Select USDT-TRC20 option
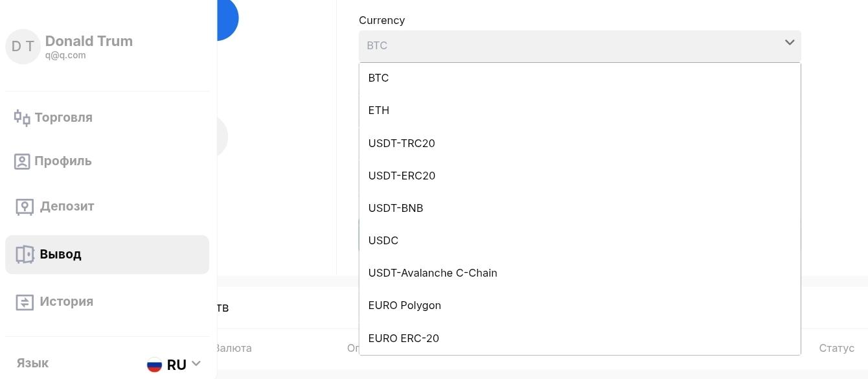868x379 pixels. (x=580, y=143)
